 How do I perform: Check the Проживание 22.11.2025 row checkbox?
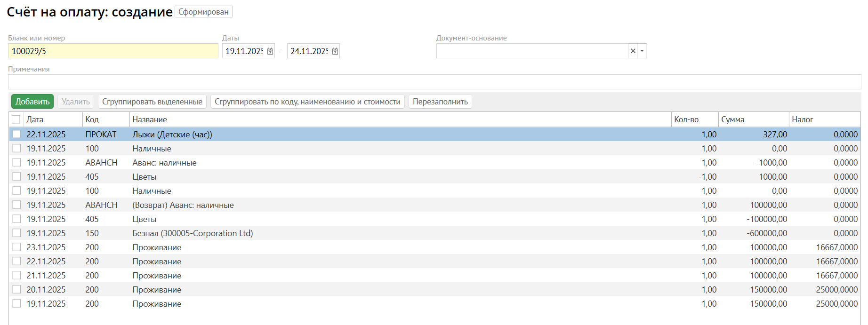[16, 261]
